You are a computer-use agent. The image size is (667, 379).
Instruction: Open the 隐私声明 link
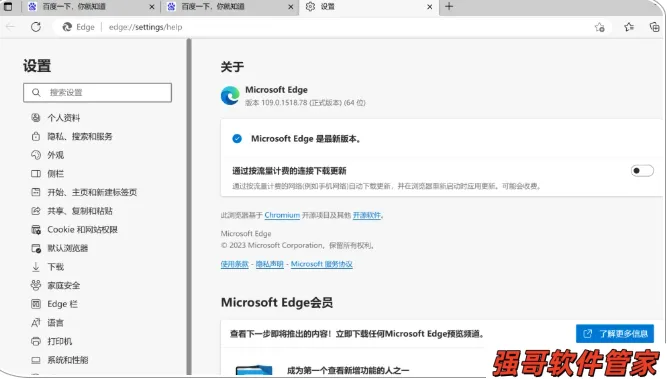[x=269, y=264]
